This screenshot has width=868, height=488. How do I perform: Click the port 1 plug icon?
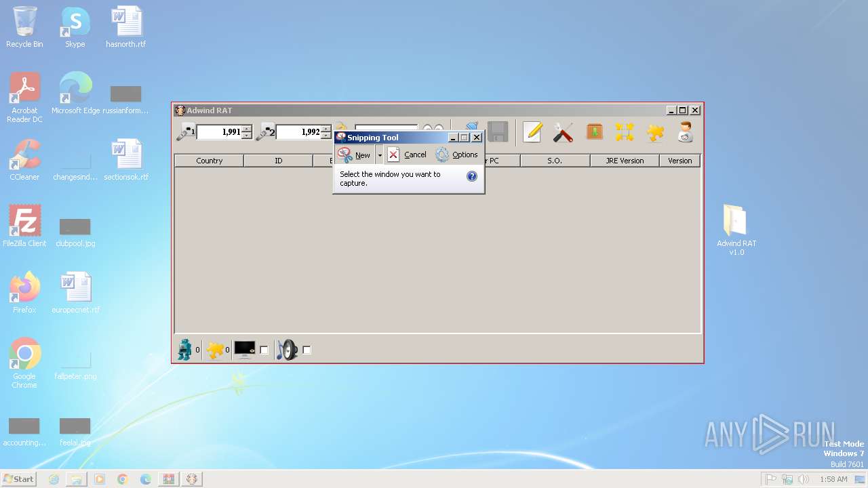pos(185,132)
